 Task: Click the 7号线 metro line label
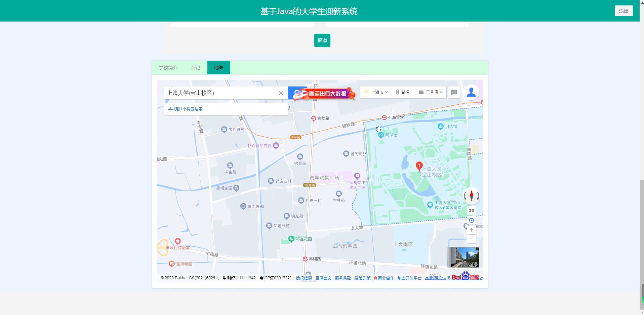(296, 137)
